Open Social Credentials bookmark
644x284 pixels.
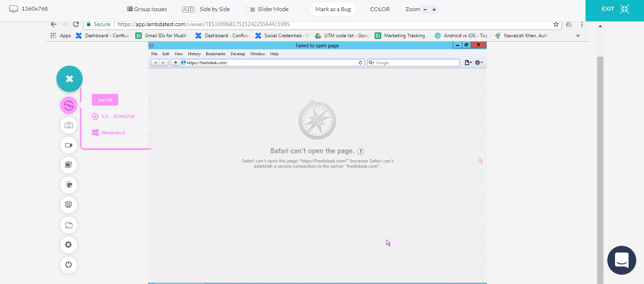coord(282,35)
